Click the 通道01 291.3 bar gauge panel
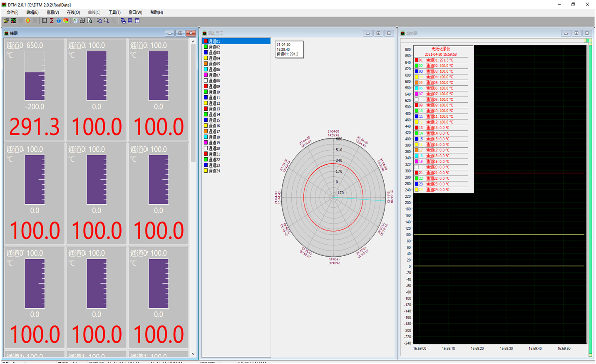596x364 pixels. point(35,90)
